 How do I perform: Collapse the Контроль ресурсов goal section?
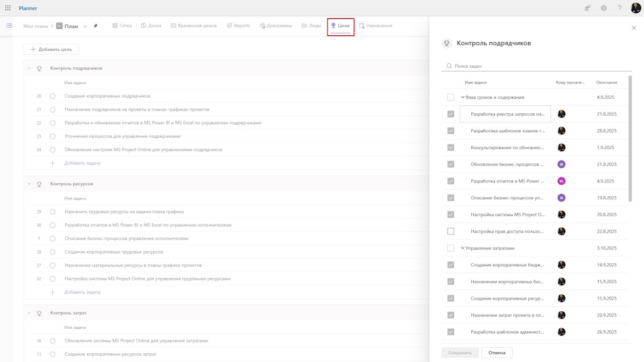point(29,184)
